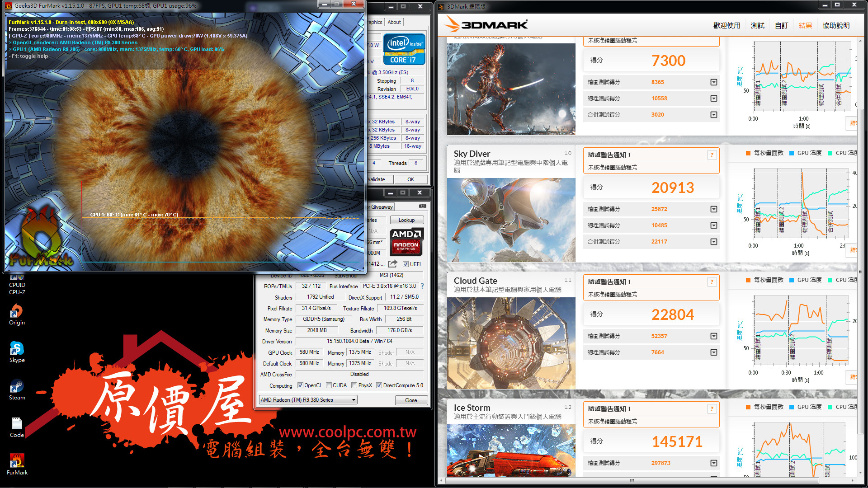Switch to the 測試 tab in 3DMark

click(758, 26)
